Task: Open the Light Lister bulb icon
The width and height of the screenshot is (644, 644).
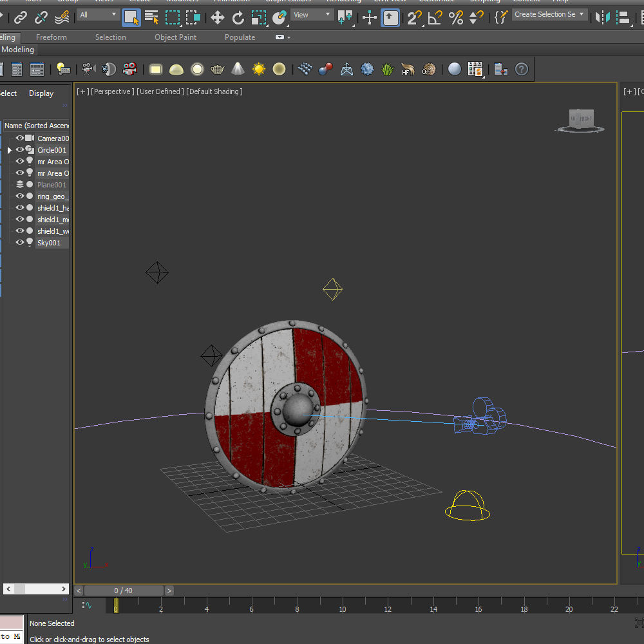Action: (63, 69)
